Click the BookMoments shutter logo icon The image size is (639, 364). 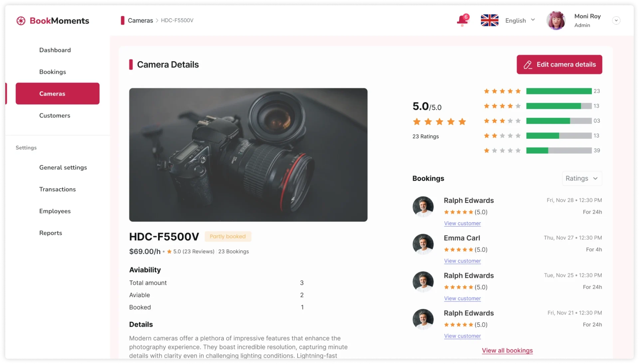[x=21, y=21]
